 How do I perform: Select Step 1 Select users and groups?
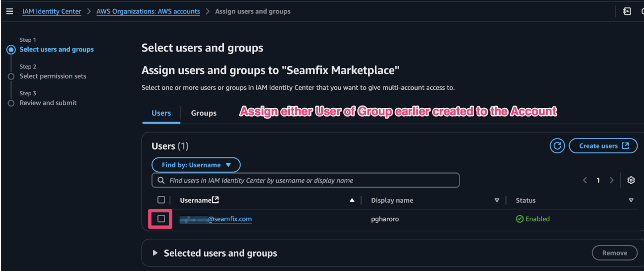pos(56,49)
